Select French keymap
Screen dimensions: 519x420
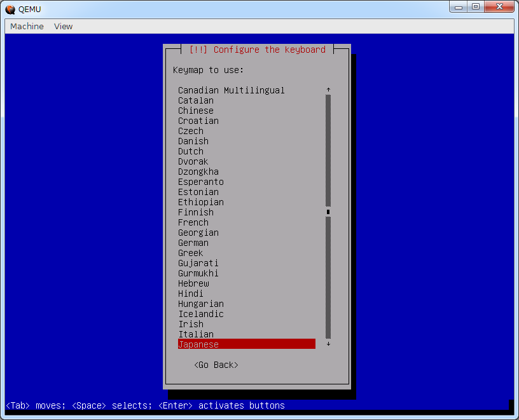click(247, 222)
